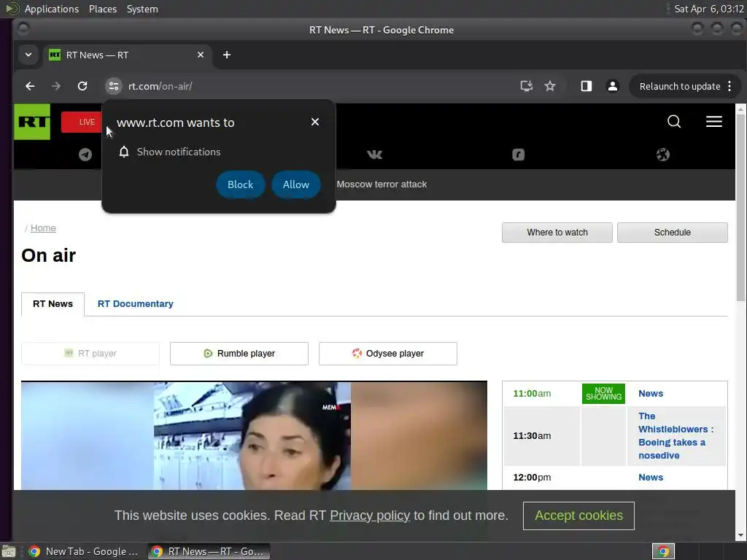Switch to New Tab Chrome window in taskbar
Screen dimensions: 747x560
pyautogui.click(x=84, y=551)
